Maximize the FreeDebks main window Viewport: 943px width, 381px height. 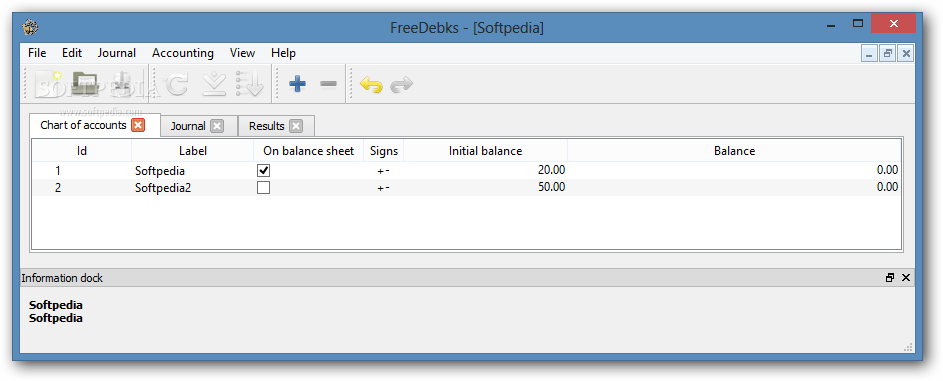click(858, 24)
